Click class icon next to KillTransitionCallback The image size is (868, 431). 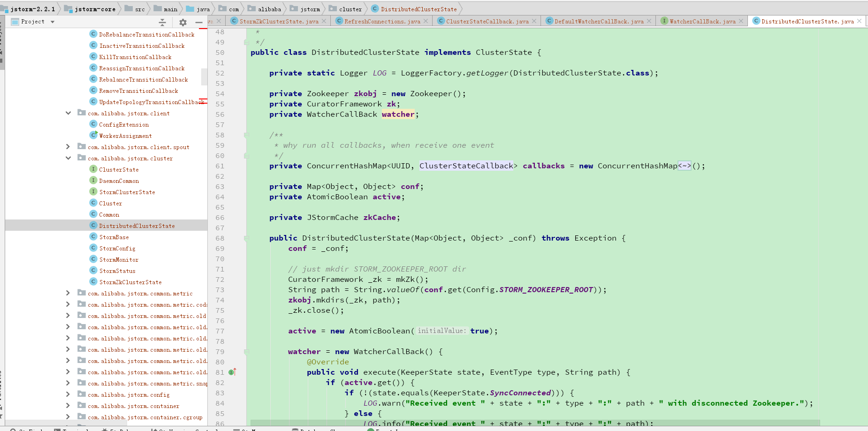tap(93, 57)
